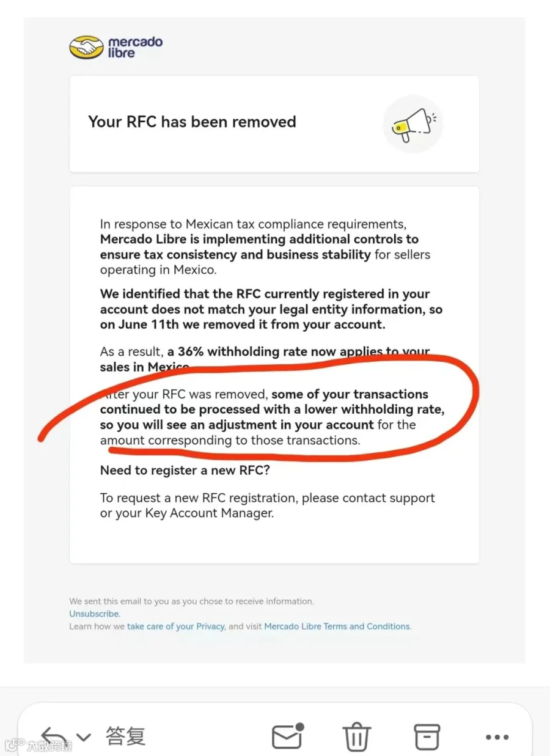Screen dimensions: 550x756
Task: Tap the 36% withholding rate sentence
Action: point(265,359)
